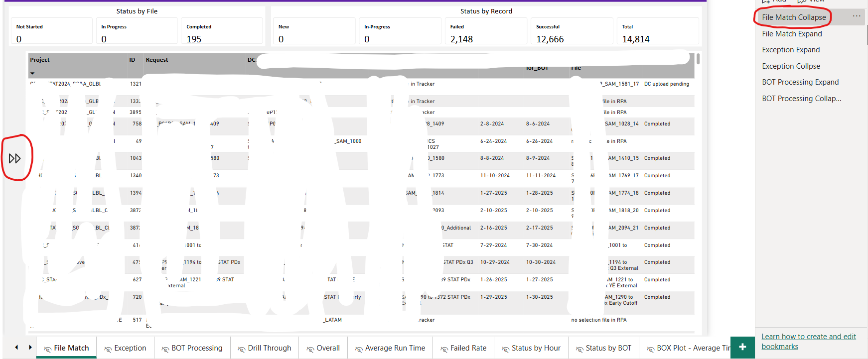Click the sort arrow under Project column

tap(33, 73)
